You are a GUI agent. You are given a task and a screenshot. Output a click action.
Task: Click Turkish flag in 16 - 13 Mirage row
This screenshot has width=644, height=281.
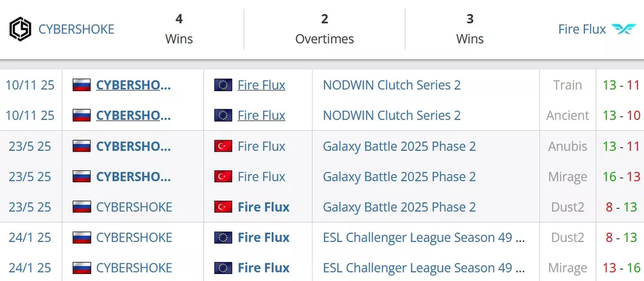coord(223,177)
